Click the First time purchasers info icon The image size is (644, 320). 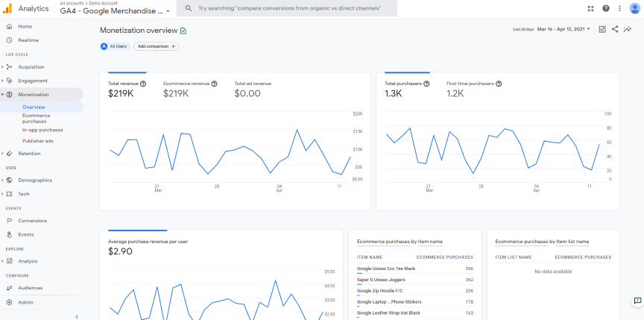tap(499, 84)
